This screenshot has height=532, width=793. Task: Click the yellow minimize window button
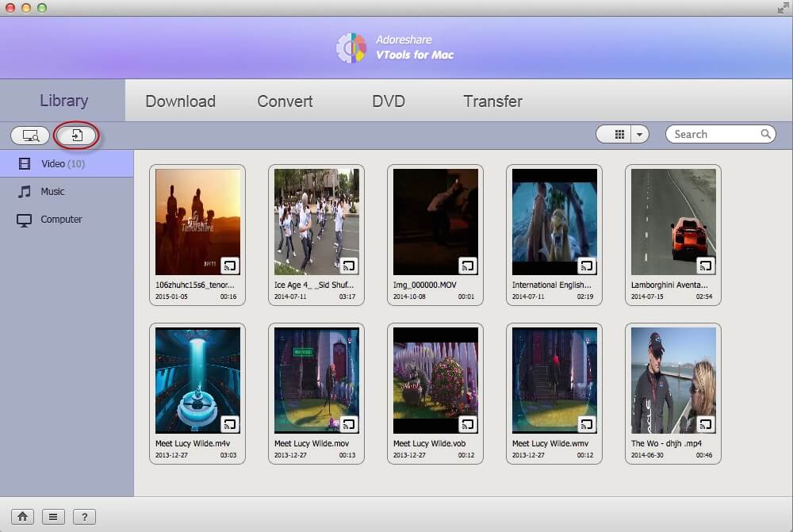click(x=26, y=8)
